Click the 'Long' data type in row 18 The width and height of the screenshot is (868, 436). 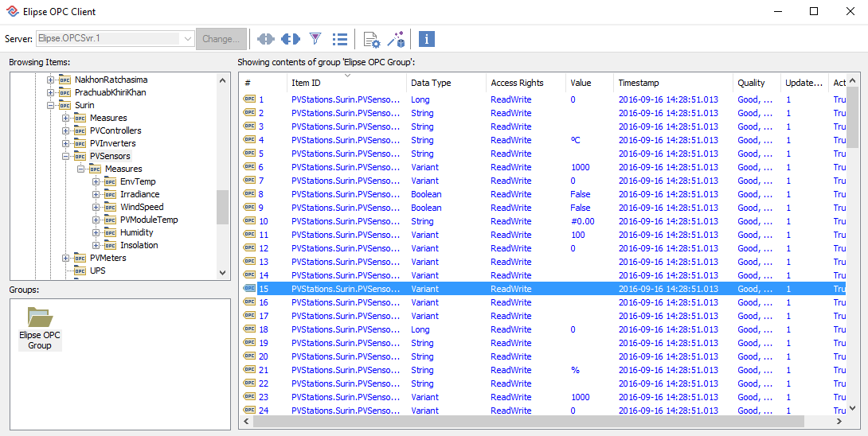420,329
